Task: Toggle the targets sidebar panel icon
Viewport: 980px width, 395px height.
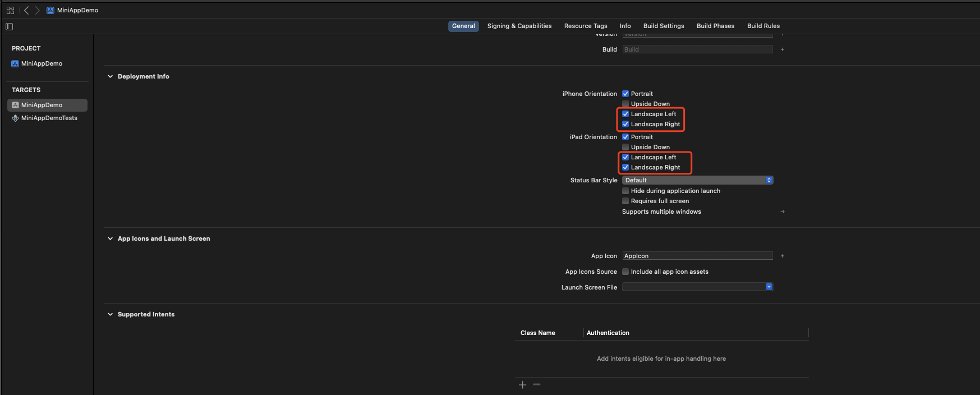Action: pyautogui.click(x=9, y=26)
